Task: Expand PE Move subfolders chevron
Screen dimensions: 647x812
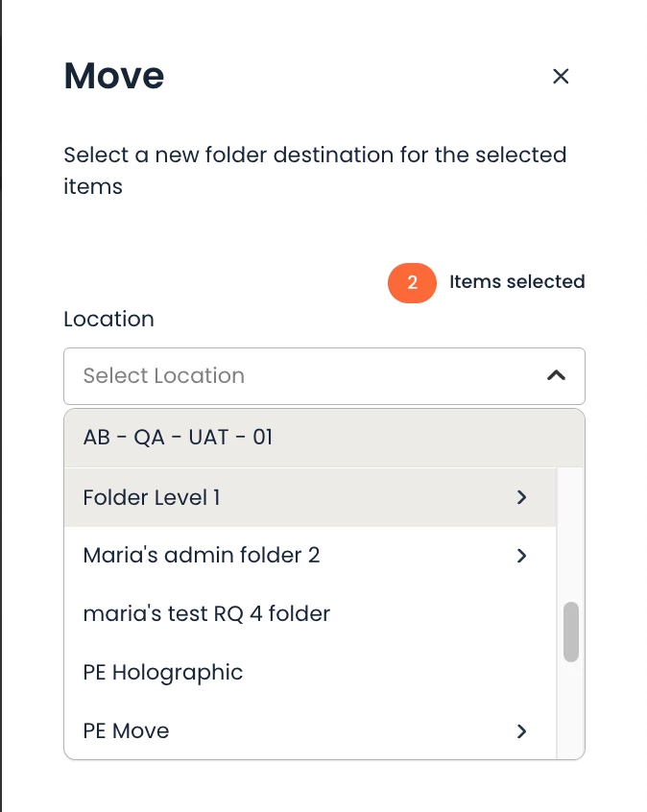Action: pos(522,731)
